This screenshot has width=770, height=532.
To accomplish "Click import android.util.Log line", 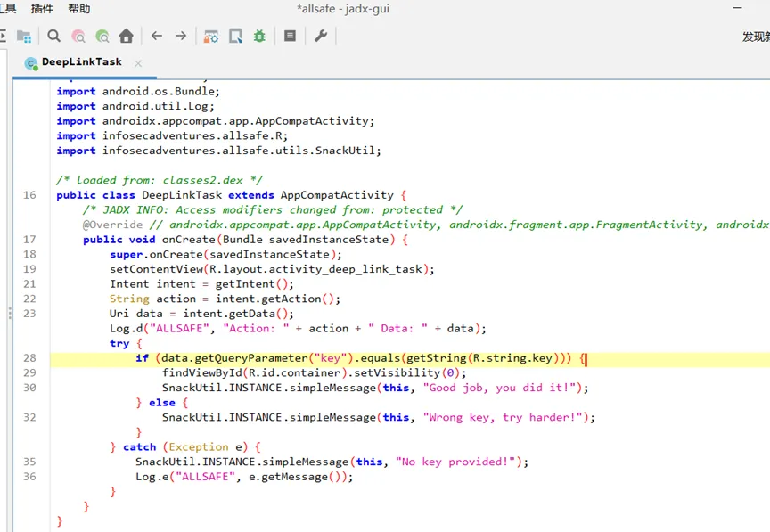I will click(x=135, y=106).
